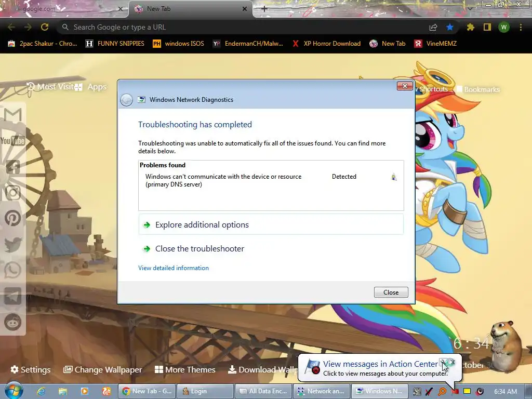Open Chrome extensions puzzle icon
This screenshot has width=532, height=399.
pyautogui.click(x=470, y=27)
